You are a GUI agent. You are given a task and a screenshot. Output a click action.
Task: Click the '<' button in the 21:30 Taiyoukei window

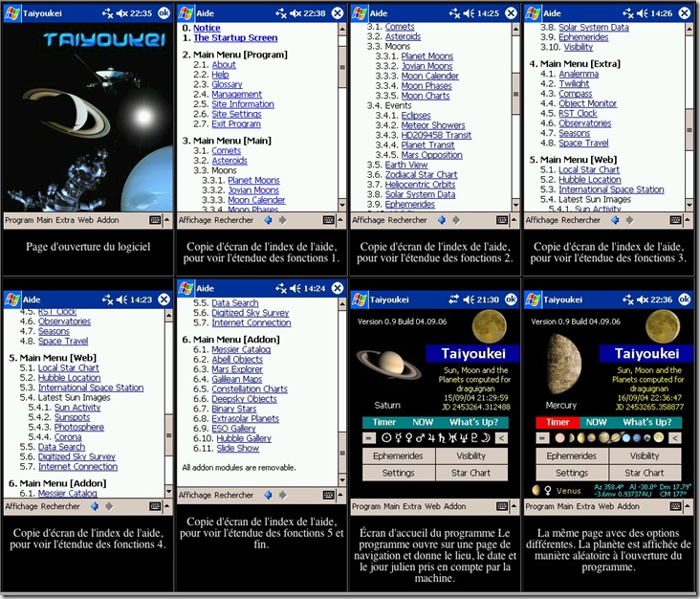501,438
